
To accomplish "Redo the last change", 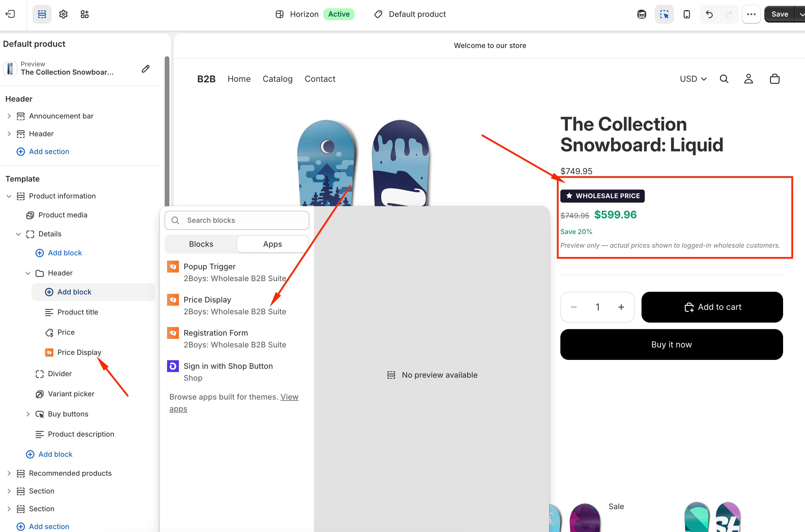I will tap(728, 14).
